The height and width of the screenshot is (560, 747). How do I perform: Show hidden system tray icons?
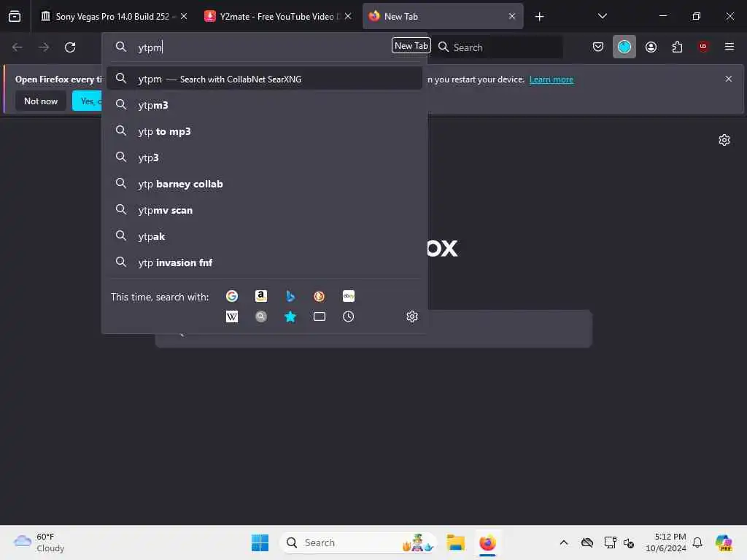(x=564, y=542)
